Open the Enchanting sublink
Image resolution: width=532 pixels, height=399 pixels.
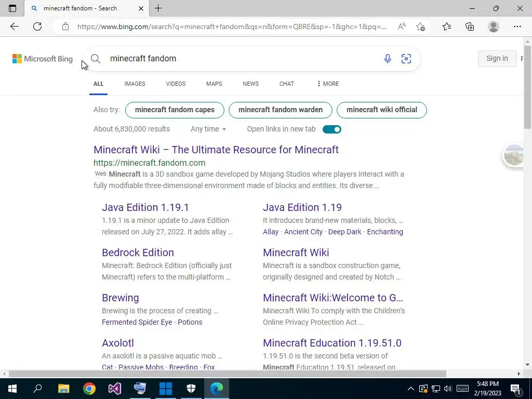pos(385,232)
